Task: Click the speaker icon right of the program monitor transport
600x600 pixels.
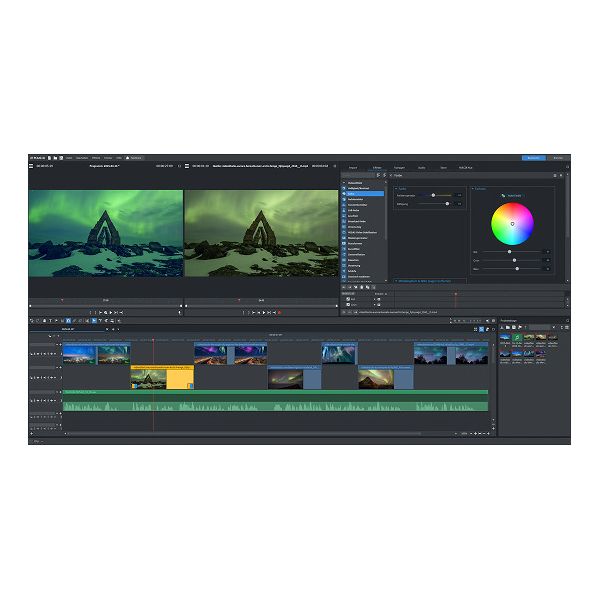Action: coord(180,313)
